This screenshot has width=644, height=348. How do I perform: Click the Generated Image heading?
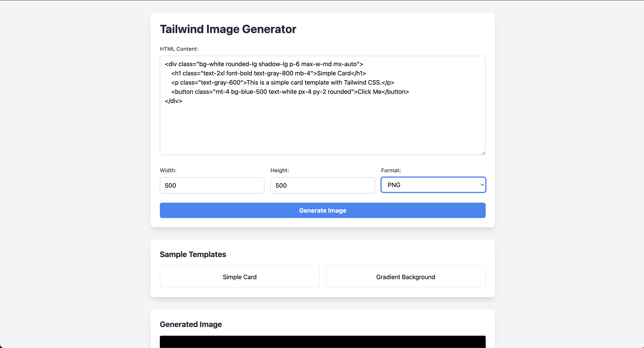[x=191, y=325]
